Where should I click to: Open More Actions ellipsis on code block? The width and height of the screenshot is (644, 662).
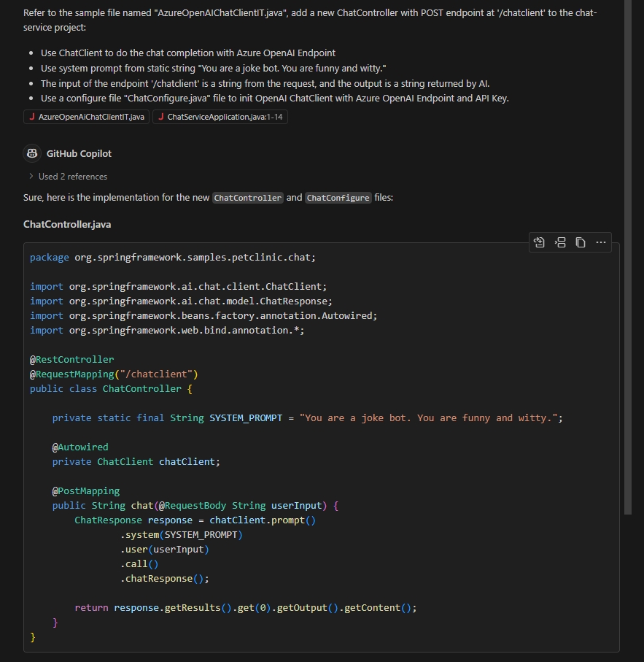[601, 242]
